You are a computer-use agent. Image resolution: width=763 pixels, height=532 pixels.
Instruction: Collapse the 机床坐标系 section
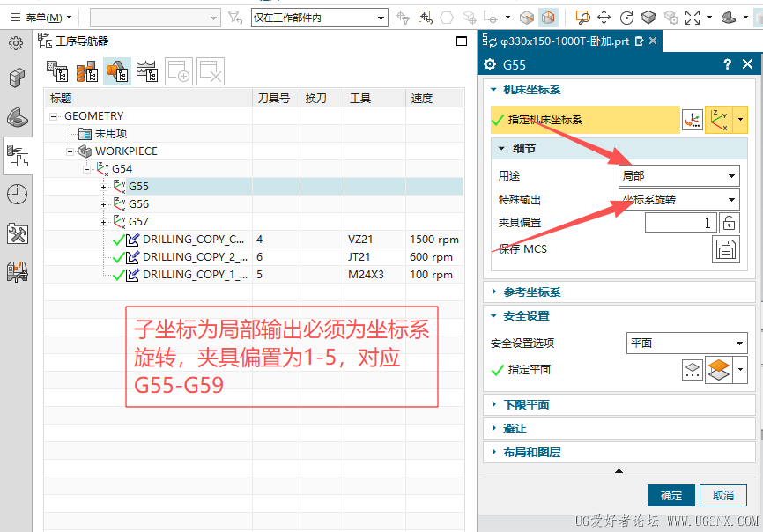(x=493, y=90)
